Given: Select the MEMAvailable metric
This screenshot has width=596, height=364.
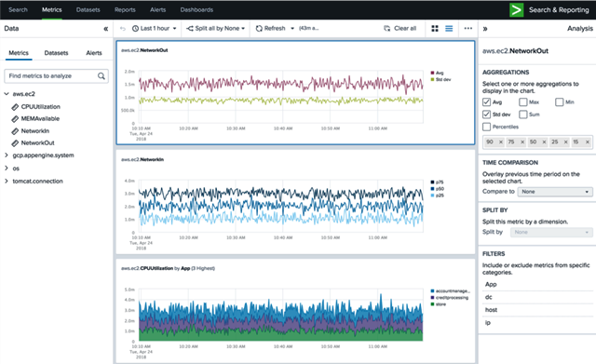Looking at the screenshot, I should pyautogui.click(x=40, y=119).
